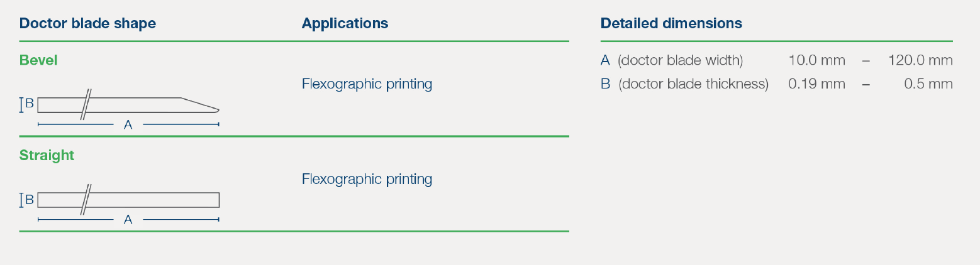Click Flexographic printing in Straight row
This screenshot has height=265, width=980.
tap(367, 180)
